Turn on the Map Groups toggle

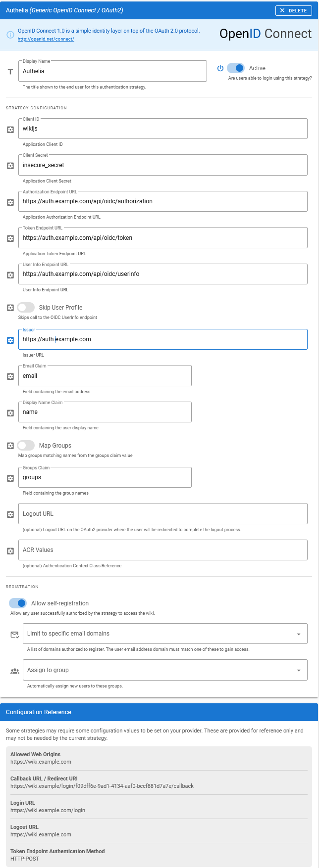[26, 446]
